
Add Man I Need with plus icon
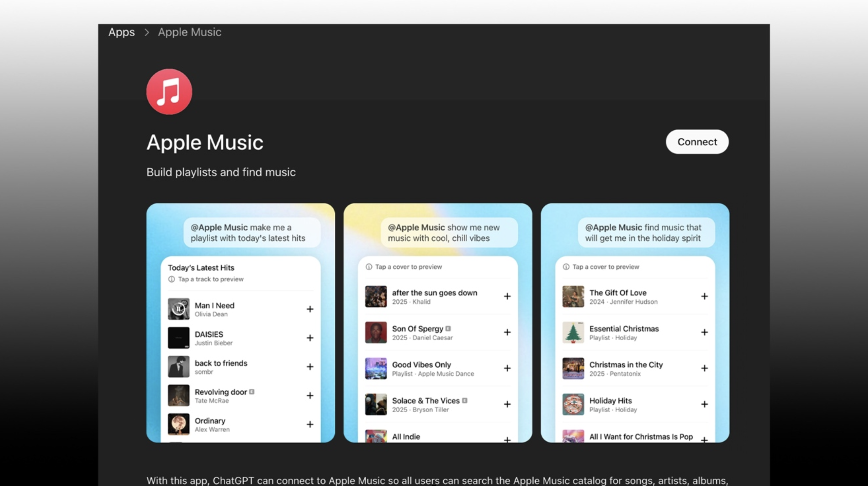coord(310,309)
